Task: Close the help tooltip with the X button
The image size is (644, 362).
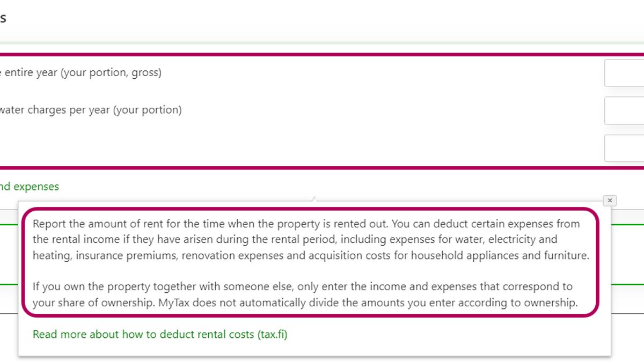Action: point(610,201)
